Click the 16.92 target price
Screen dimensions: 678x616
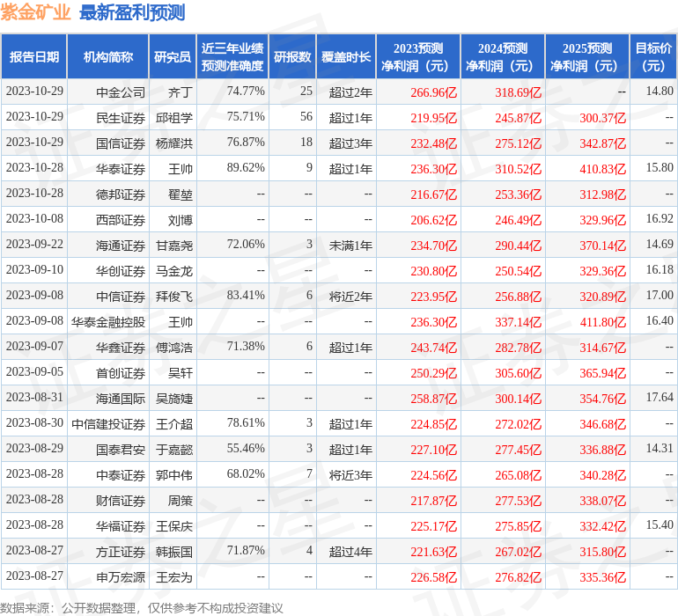point(660,218)
